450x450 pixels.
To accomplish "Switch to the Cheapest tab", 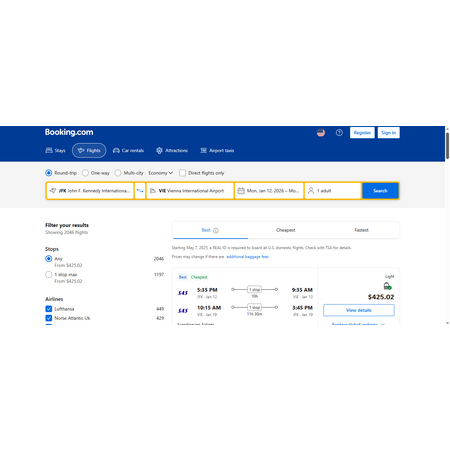I will click(286, 230).
